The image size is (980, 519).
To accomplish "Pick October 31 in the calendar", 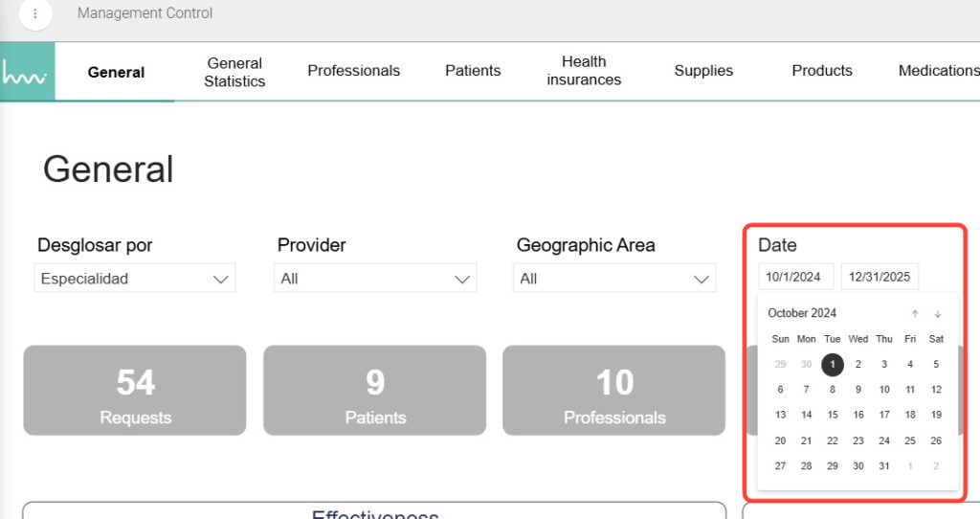I will click(884, 466).
